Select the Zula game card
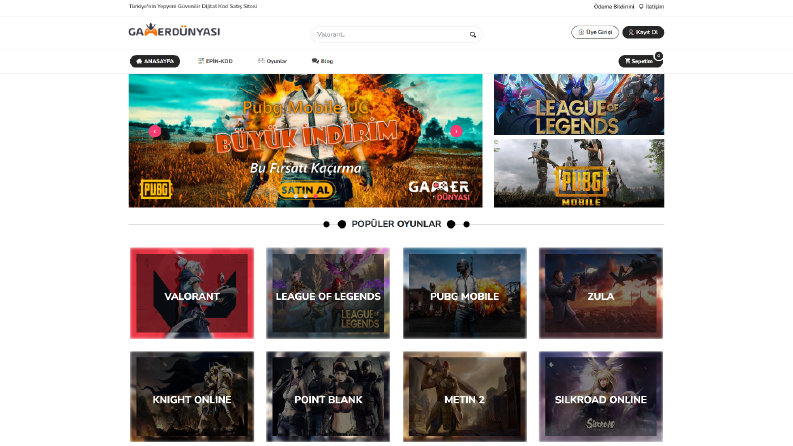 (x=601, y=293)
